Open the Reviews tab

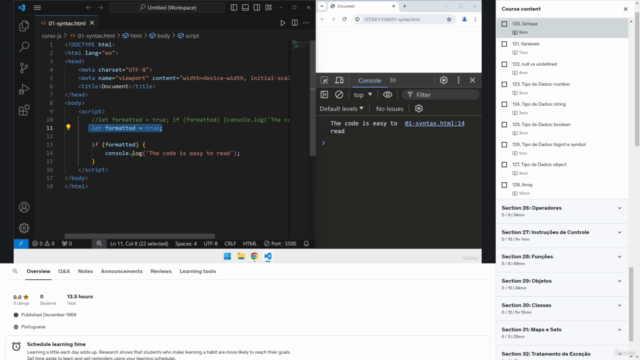pyautogui.click(x=161, y=271)
